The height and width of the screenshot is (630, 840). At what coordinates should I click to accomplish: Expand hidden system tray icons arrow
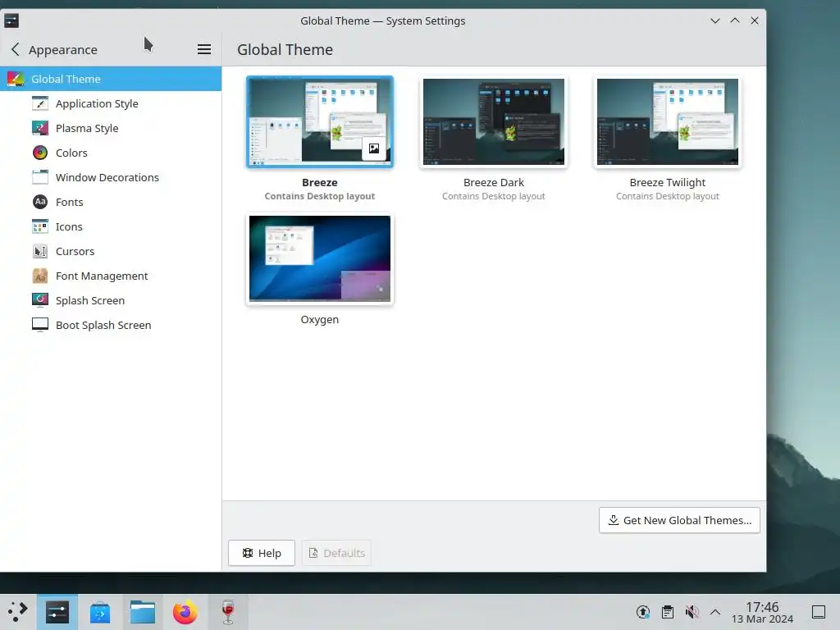(x=715, y=612)
